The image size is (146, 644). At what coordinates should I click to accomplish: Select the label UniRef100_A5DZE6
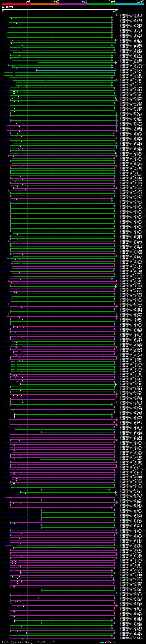131,128
